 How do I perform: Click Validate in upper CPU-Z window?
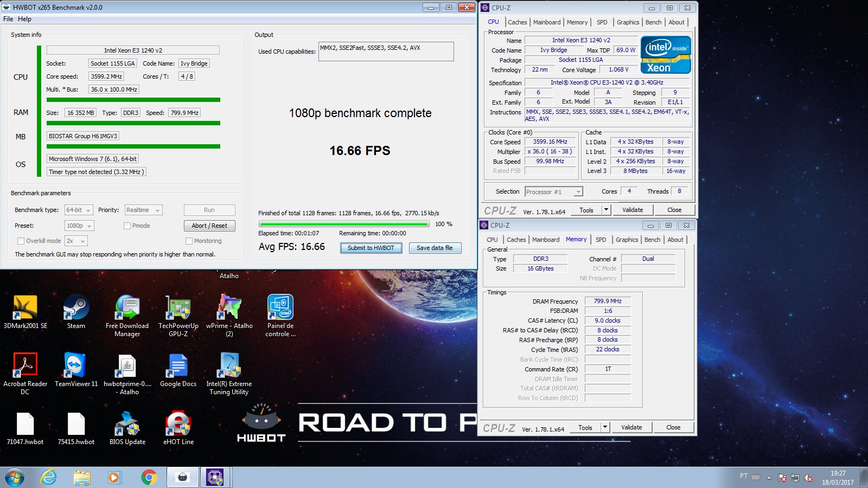(x=633, y=210)
